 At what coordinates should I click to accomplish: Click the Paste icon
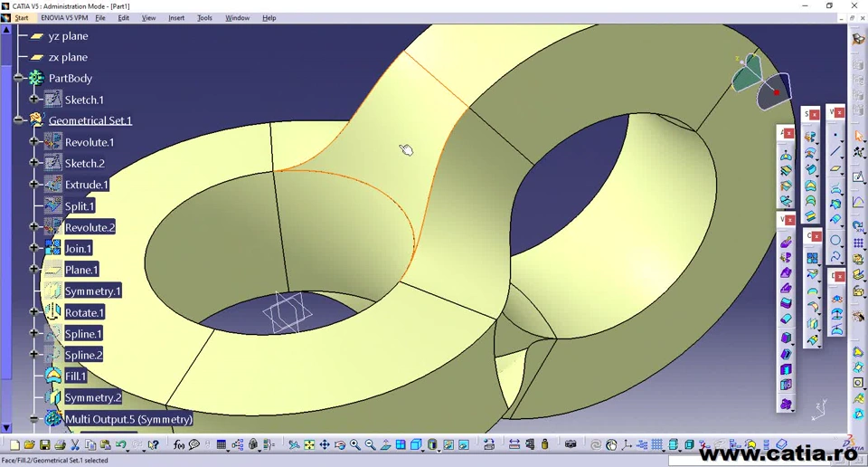coord(105,445)
